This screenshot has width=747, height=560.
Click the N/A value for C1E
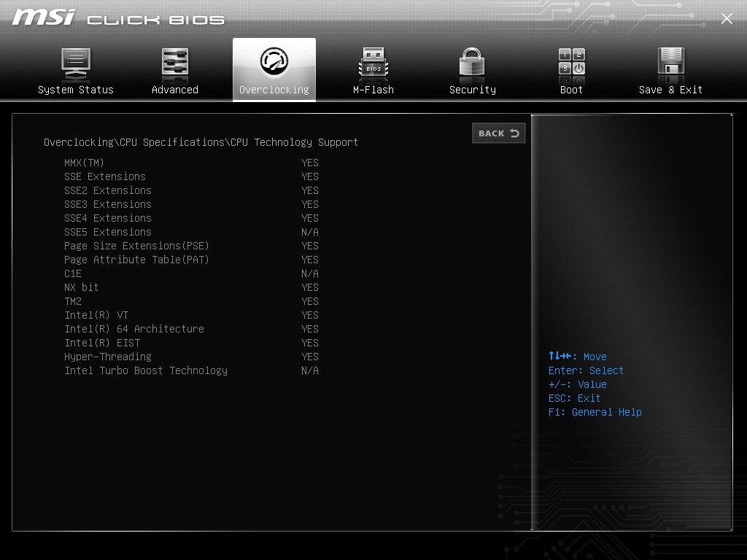pyautogui.click(x=309, y=274)
